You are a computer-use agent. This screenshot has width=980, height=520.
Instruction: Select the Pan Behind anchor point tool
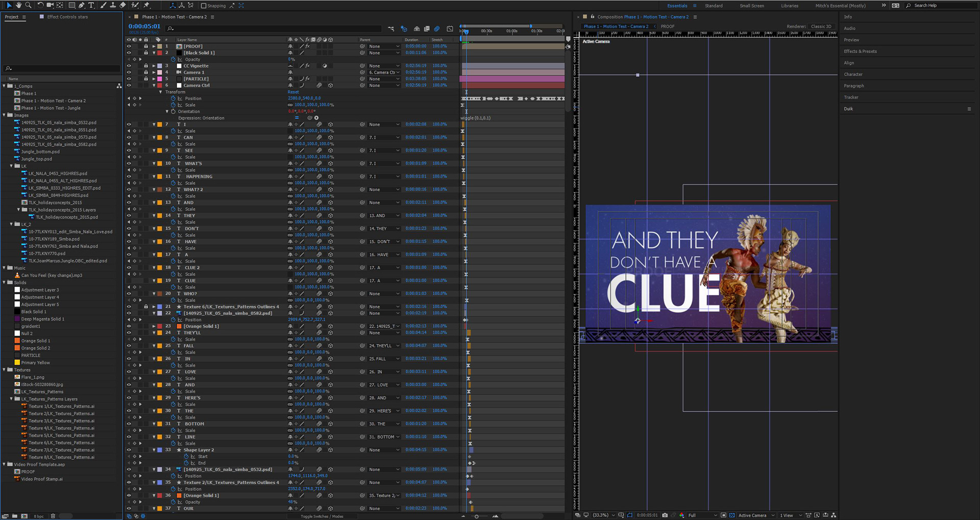pyautogui.click(x=60, y=5)
